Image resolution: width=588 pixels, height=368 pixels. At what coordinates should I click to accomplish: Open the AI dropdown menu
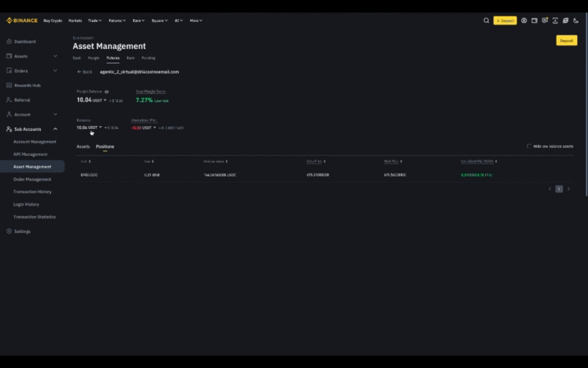point(178,20)
